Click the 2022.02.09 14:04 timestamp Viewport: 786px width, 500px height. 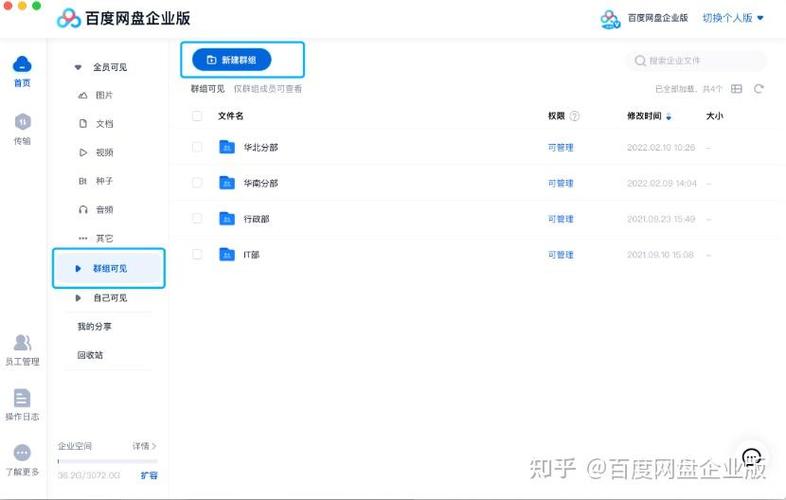(x=662, y=184)
